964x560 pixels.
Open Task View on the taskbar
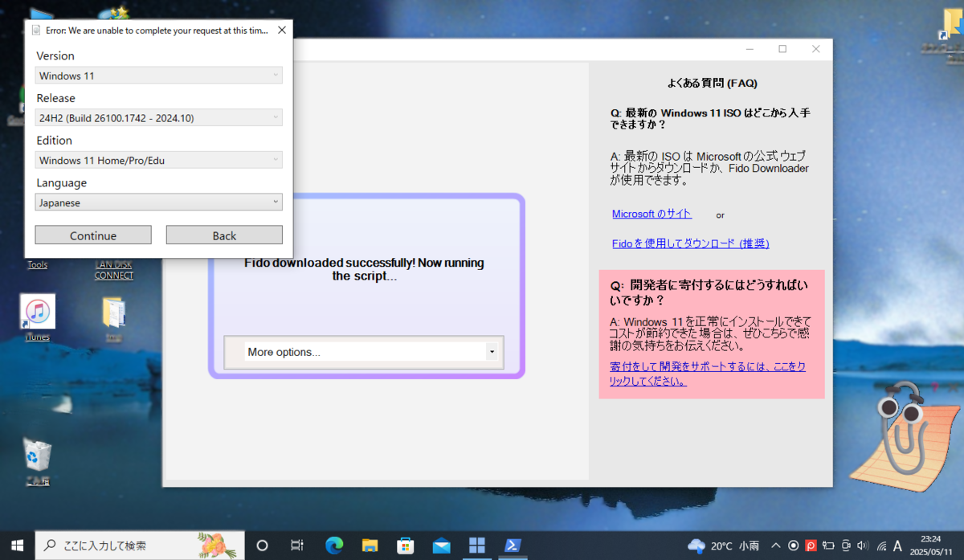point(296,546)
